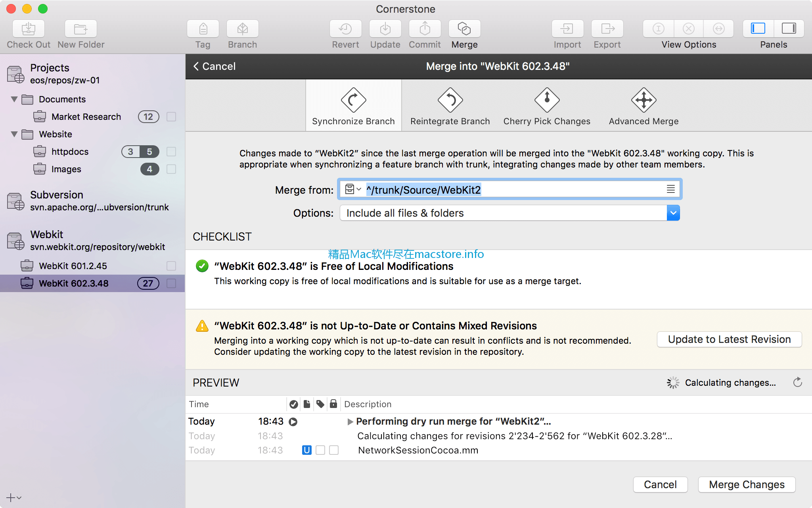Click the Merge from path field
This screenshot has width=812, height=508.
pyautogui.click(x=509, y=189)
